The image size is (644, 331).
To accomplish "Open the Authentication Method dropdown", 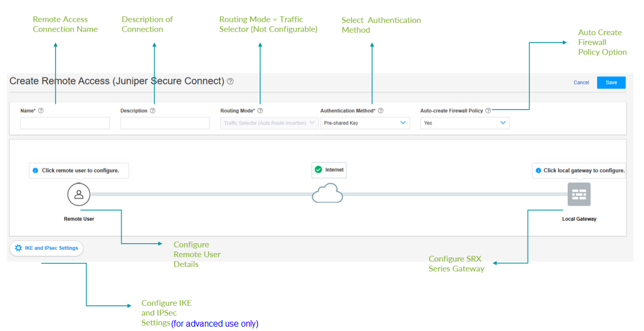I will coord(364,123).
